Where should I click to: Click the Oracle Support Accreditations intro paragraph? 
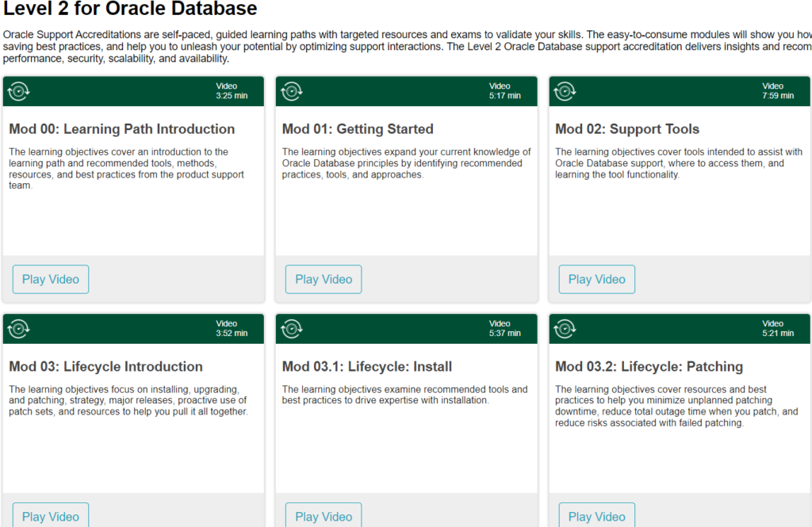407,47
